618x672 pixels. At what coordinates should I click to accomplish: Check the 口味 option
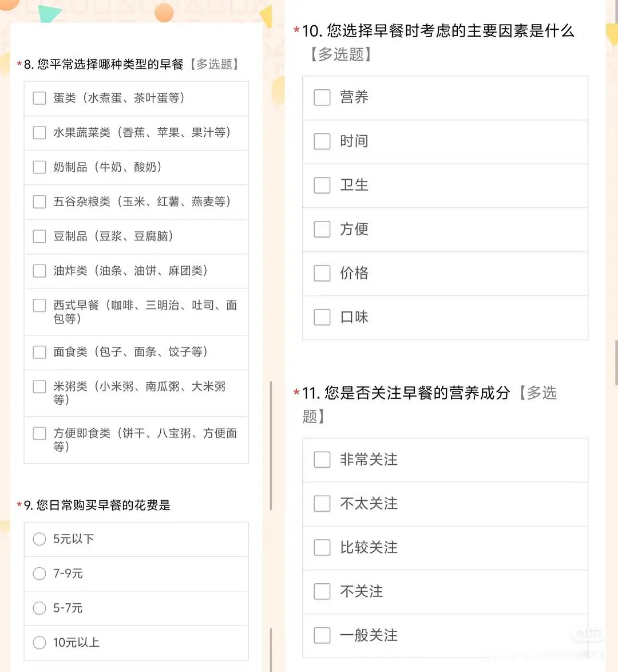pos(322,318)
